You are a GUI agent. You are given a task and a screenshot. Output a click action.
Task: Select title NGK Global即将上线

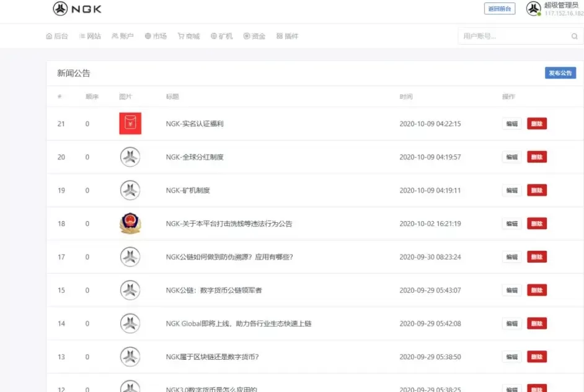click(x=238, y=323)
